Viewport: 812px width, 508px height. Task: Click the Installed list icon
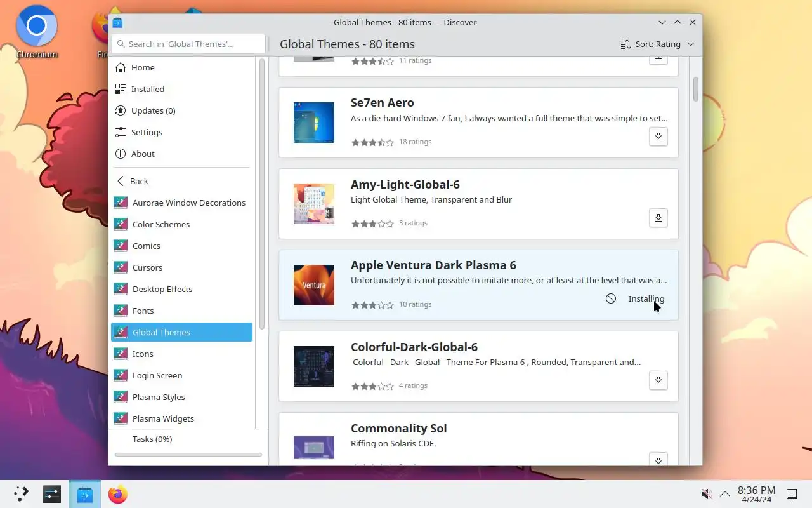tap(121, 89)
